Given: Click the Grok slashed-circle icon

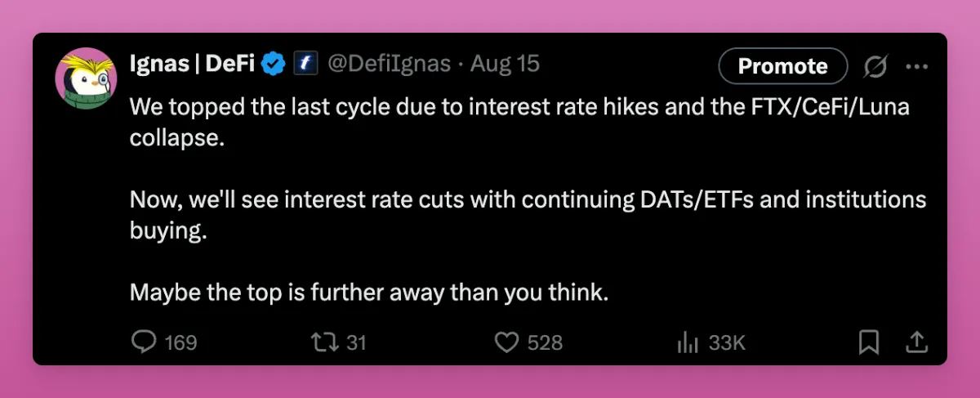Looking at the screenshot, I should pyautogui.click(x=875, y=67).
